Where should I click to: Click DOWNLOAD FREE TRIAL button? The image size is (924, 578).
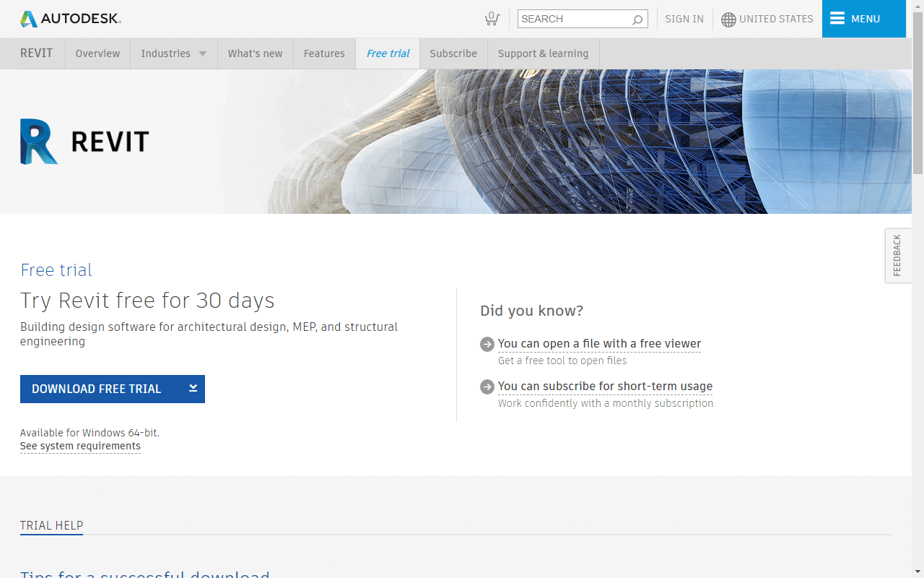[113, 389]
